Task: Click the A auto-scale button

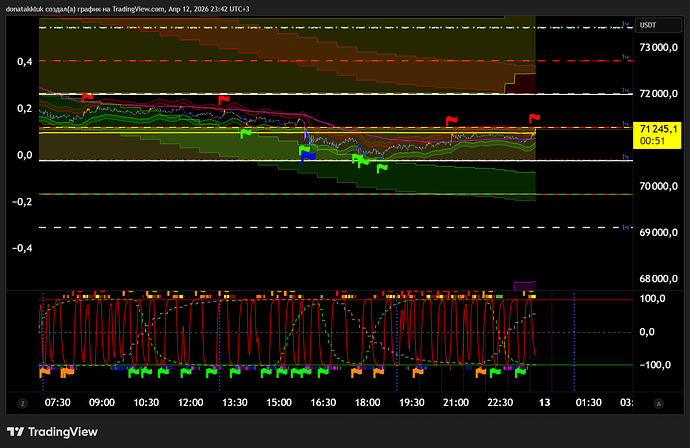Action: coord(659,403)
